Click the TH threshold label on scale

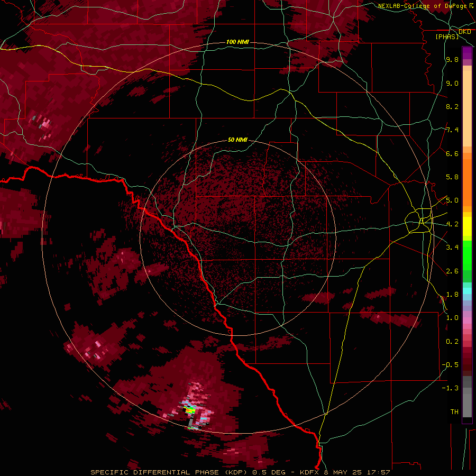click(x=454, y=412)
